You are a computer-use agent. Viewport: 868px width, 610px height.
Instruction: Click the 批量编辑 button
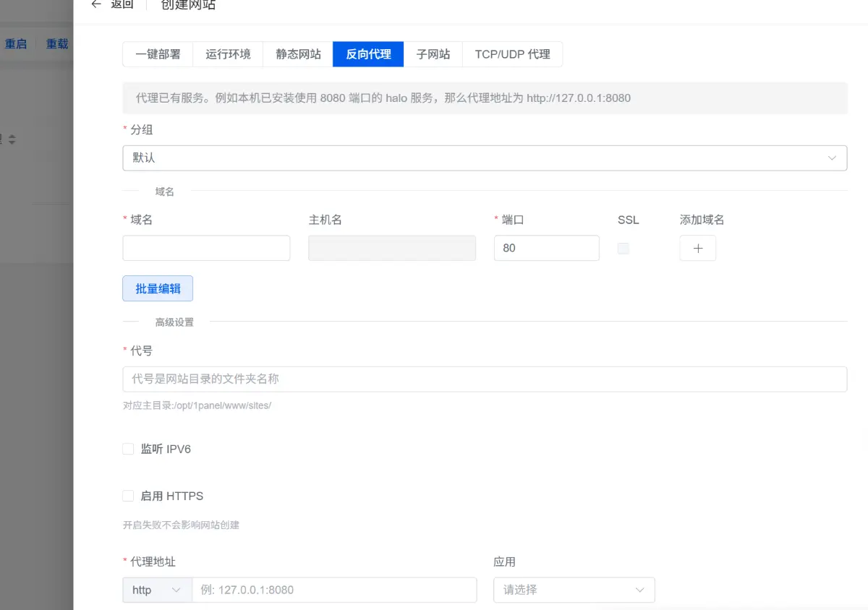[157, 288]
